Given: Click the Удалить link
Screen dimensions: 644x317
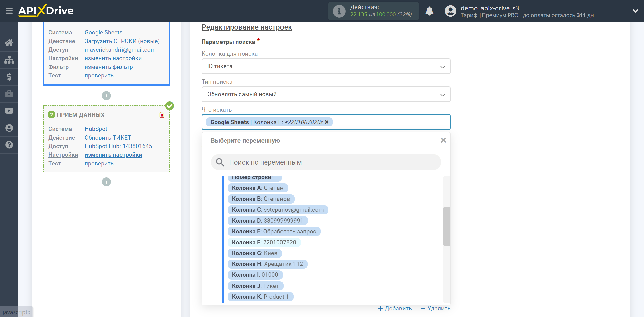Looking at the screenshot, I should click(435, 308).
